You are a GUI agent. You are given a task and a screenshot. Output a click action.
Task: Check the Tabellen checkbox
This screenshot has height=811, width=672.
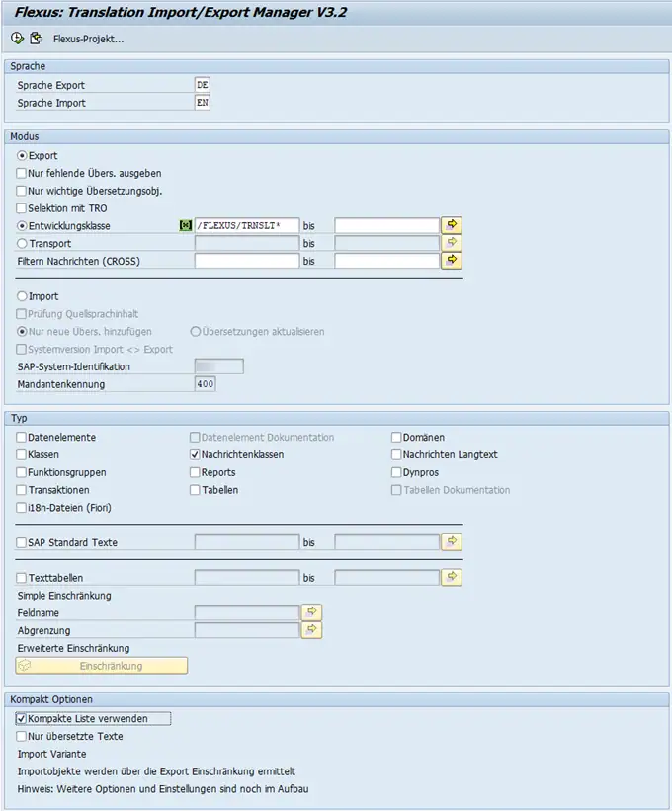tap(195, 490)
